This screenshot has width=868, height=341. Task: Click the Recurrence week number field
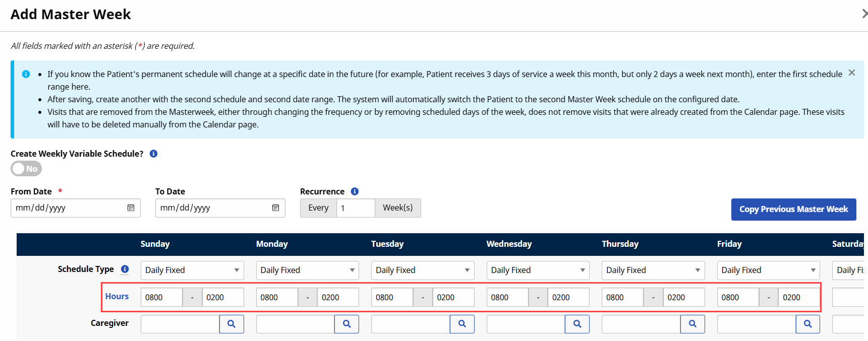(355, 208)
